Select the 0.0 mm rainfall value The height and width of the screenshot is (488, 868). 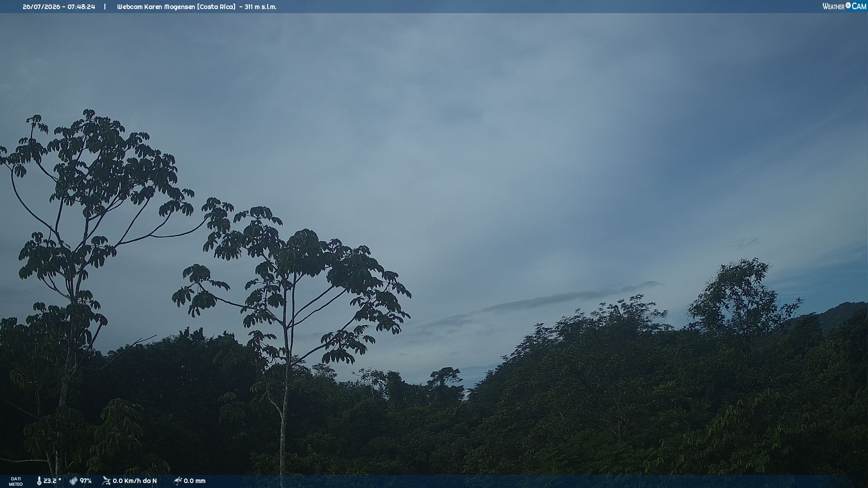click(x=194, y=481)
